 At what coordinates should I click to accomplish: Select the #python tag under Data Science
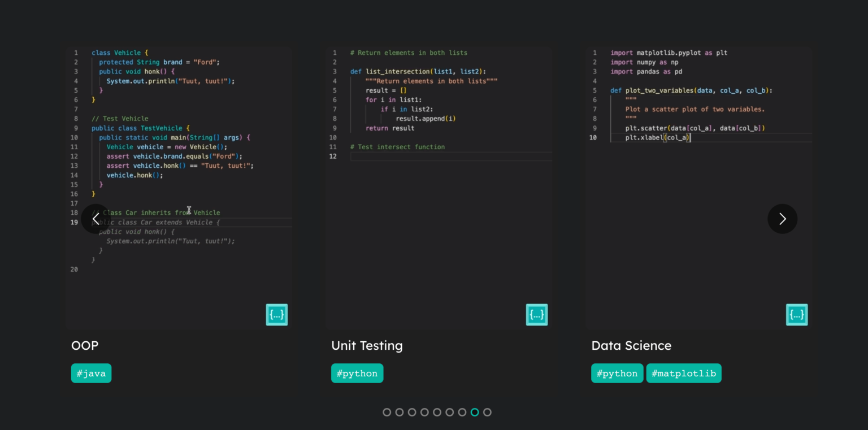pyautogui.click(x=617, y=373)
